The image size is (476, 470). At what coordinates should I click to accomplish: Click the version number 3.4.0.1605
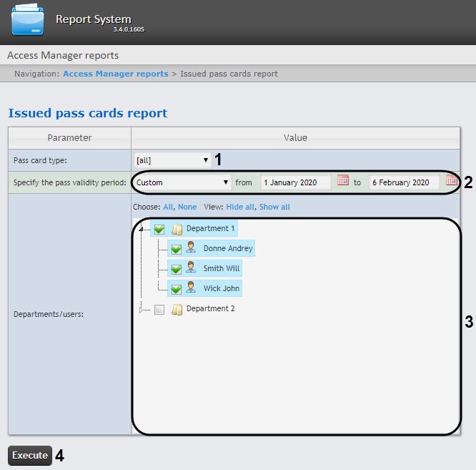129,29
